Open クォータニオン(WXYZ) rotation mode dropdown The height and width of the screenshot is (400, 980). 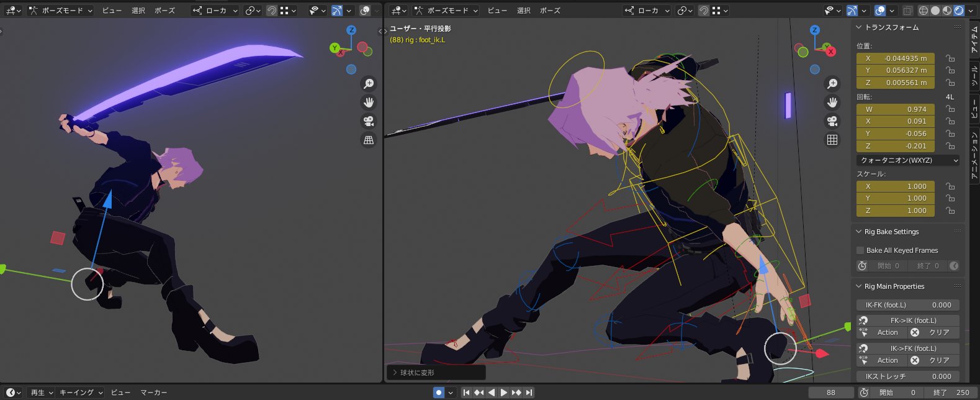coord(908,160)
